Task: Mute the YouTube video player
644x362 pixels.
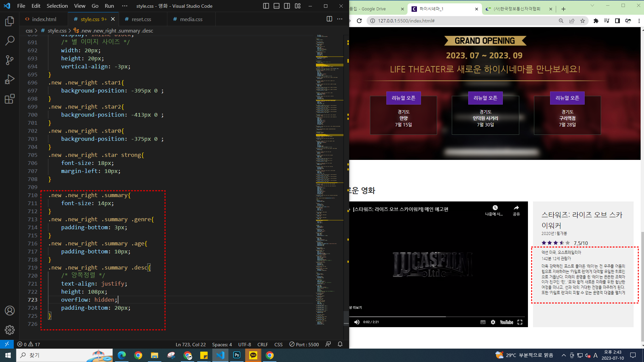Action: (357, 322)
